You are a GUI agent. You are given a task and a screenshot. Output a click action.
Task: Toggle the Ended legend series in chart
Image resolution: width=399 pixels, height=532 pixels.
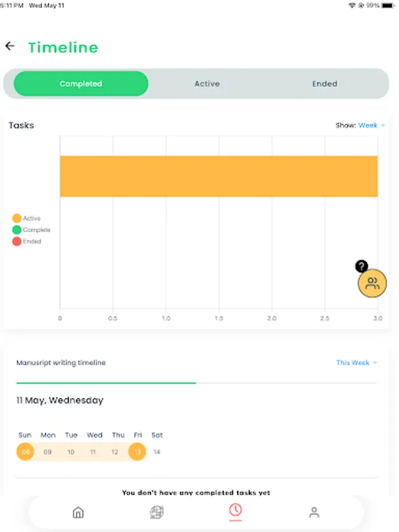[x=27, y=241]
